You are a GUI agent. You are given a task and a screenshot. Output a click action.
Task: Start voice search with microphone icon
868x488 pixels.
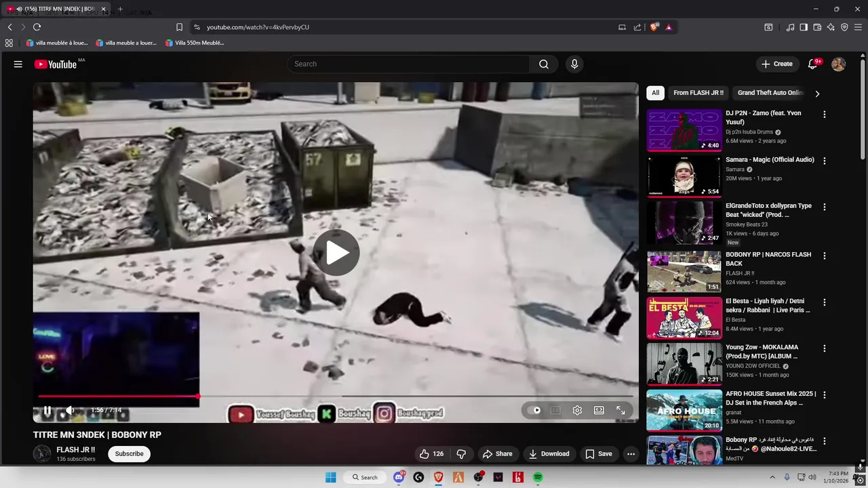574,64
